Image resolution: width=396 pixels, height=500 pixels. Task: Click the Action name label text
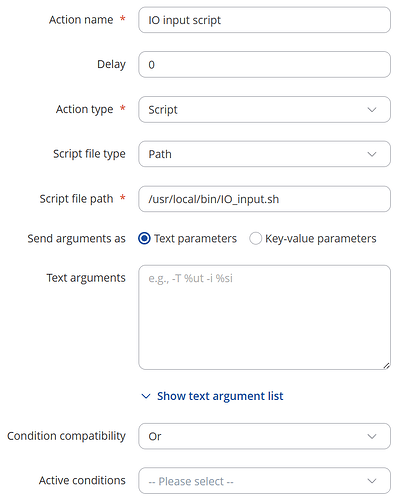[x=81, y=20]
